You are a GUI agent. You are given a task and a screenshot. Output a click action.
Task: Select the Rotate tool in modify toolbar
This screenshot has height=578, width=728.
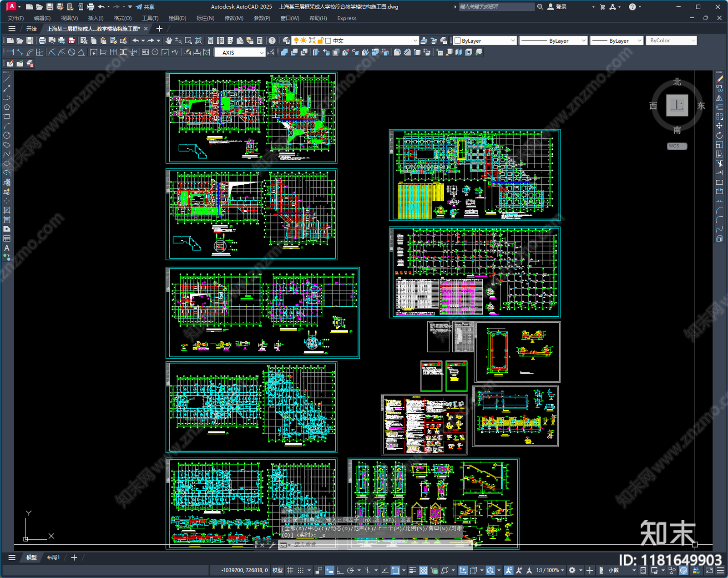(x=719, y=135)
